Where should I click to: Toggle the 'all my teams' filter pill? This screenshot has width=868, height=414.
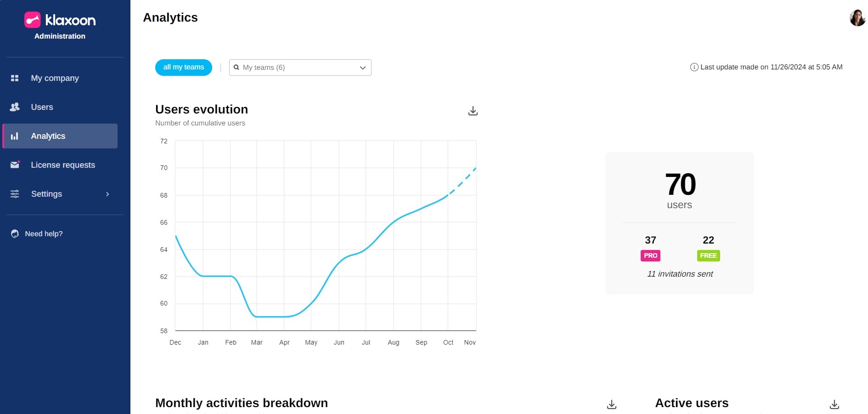pos(184,68)
